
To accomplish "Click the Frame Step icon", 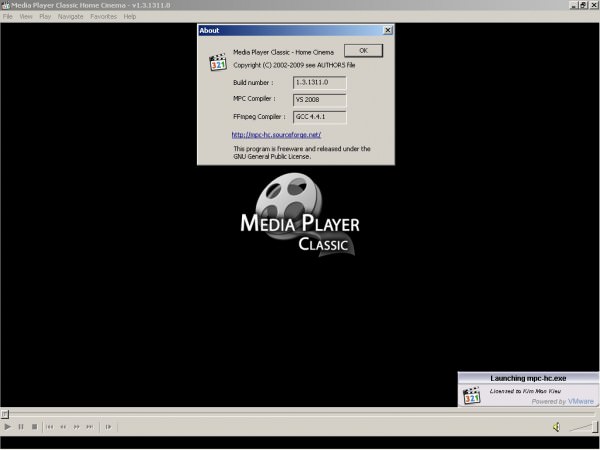I will (107, 427).
